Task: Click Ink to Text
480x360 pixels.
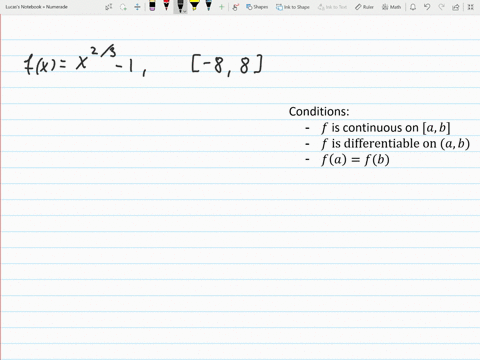Action: point(332,7)
